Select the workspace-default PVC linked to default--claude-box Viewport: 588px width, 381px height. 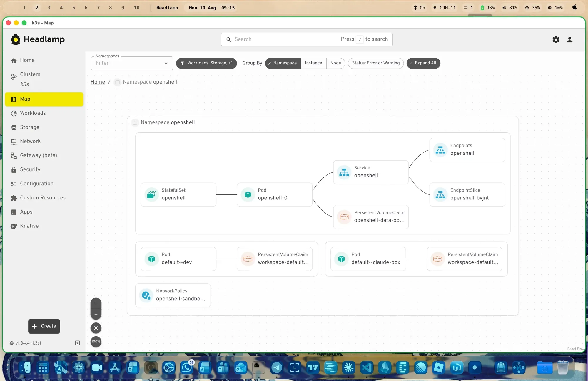465,259
